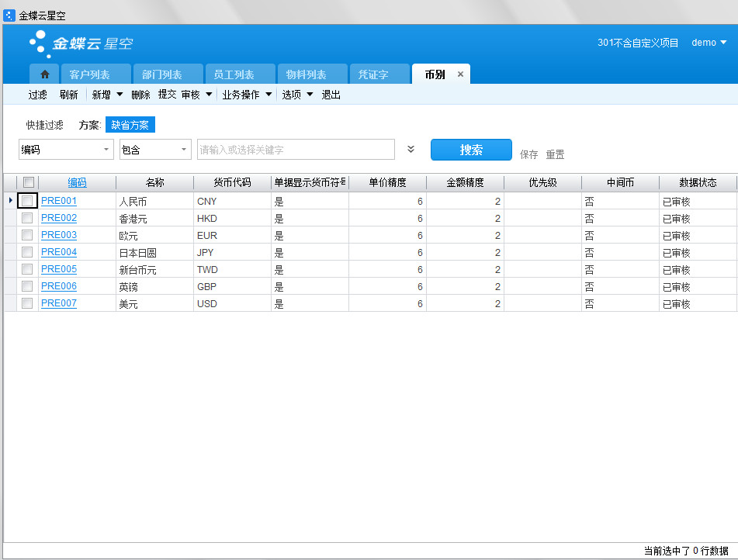This screenshot has height=560, width=738.
Task: Switch to the 客户列表 tab
Action: coord(89,74)
